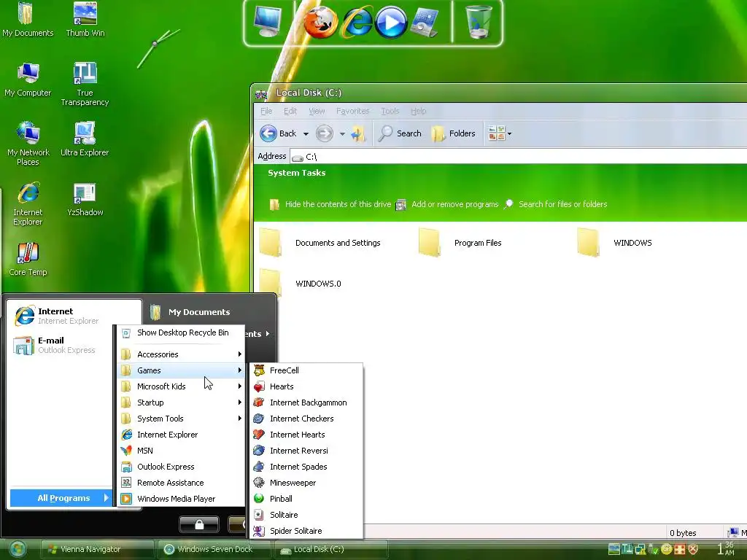Open the Back button history dropdown arrow

click(x=306, y=134)
